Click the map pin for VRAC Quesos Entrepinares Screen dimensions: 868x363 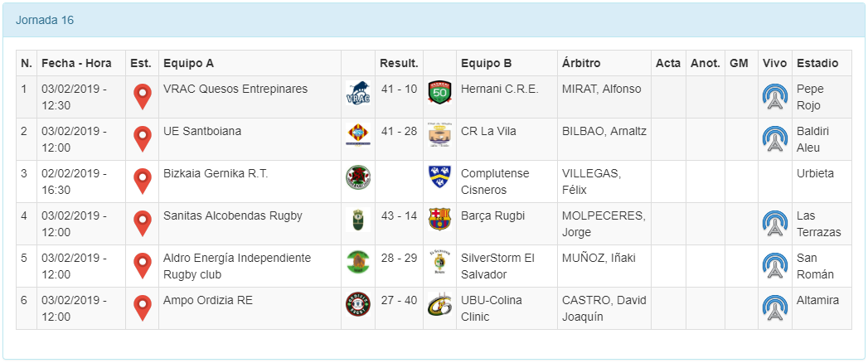(x=143, y=96)
